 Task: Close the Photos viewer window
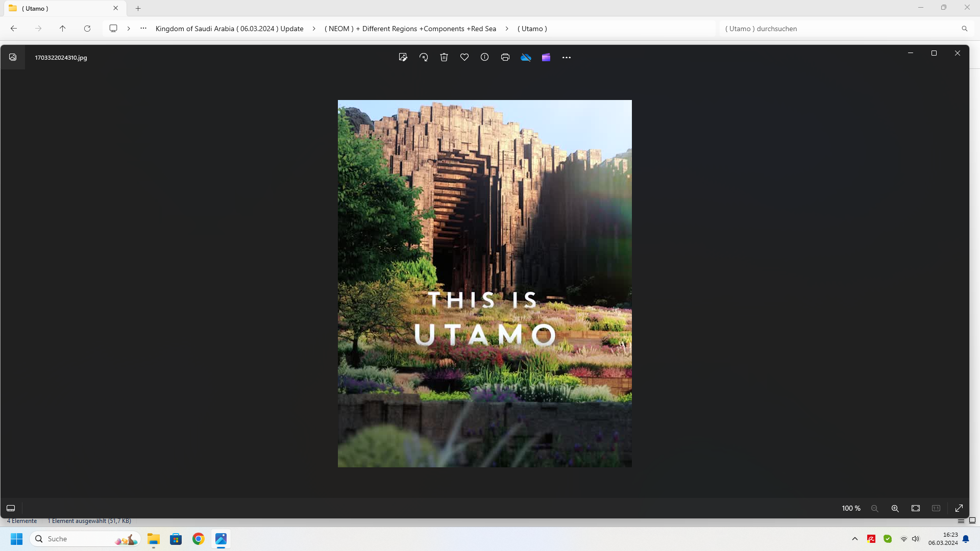958,53
